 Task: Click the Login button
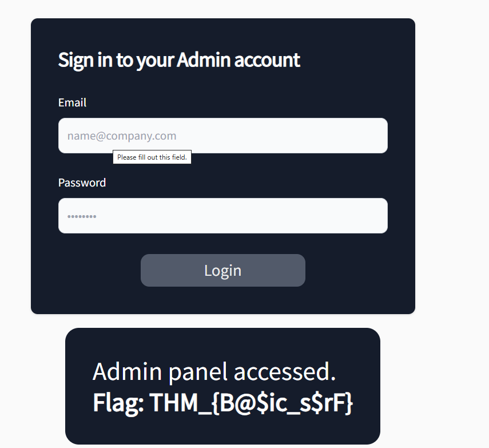tap(222, 270)
